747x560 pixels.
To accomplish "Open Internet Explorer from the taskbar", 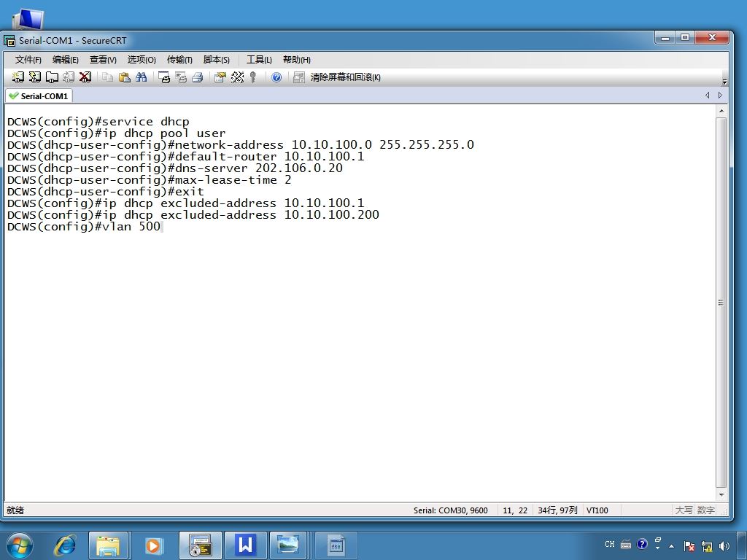I will (65, 545).
